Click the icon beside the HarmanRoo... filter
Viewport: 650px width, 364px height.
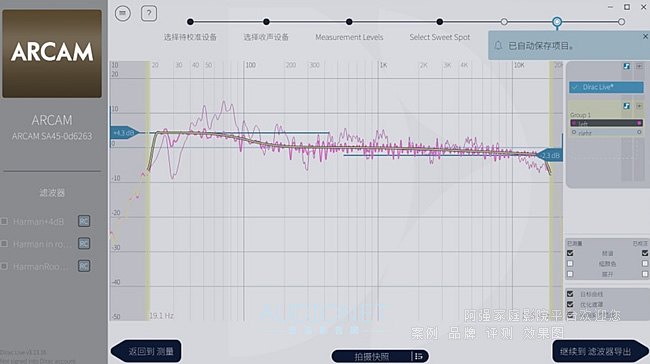84,266
